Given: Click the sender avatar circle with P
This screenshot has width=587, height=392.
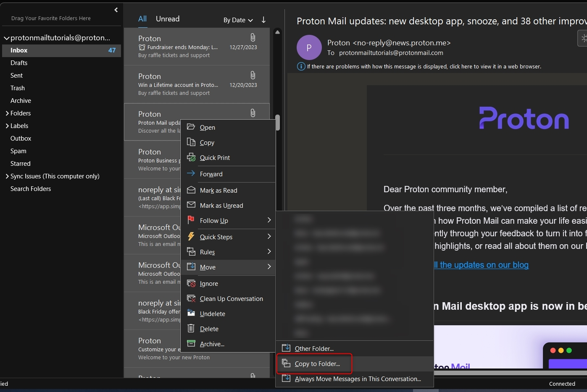Looking at the screenshot, I should [309, 47].
